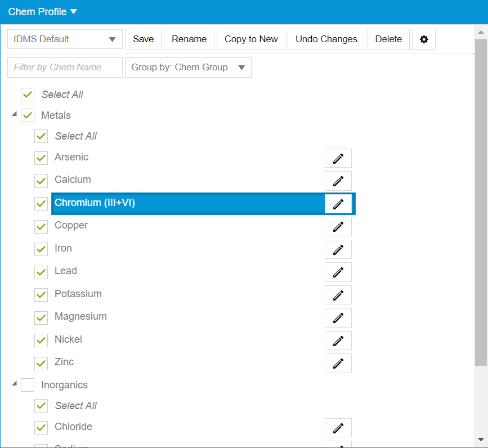The image size is (488, 448).
Task: Open the IDMS Default profile dropdown
Action: [x=64, y=39]
